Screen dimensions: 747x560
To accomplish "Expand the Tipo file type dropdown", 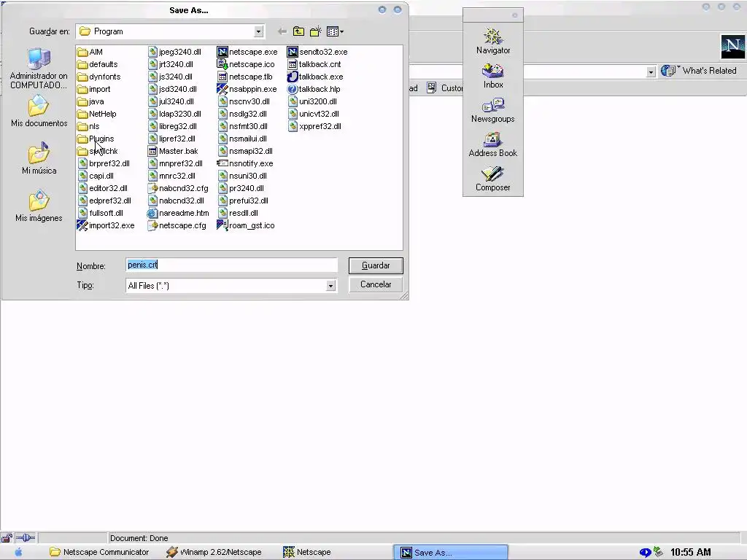I will (x=330, y=286).
